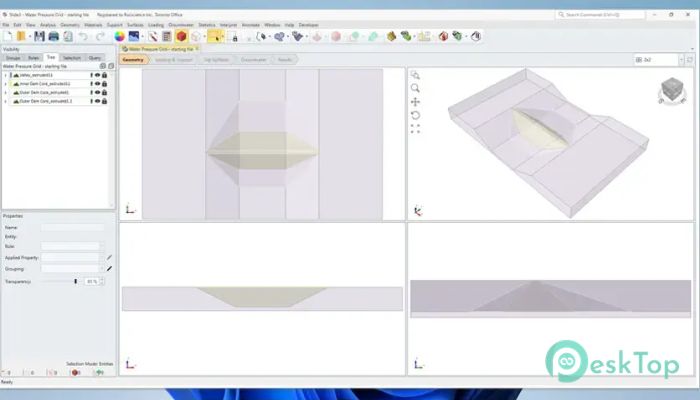Redo the last action
The image size is (700, 400).
coord(100,36)
